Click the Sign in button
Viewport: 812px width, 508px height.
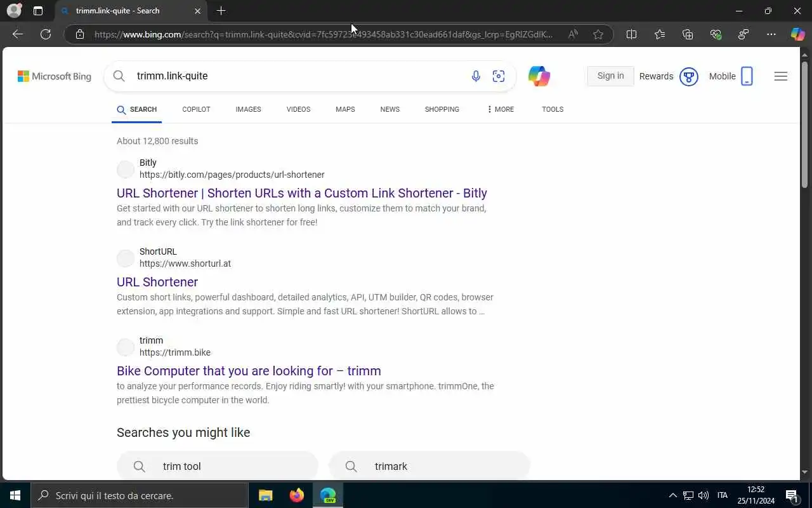610,76
